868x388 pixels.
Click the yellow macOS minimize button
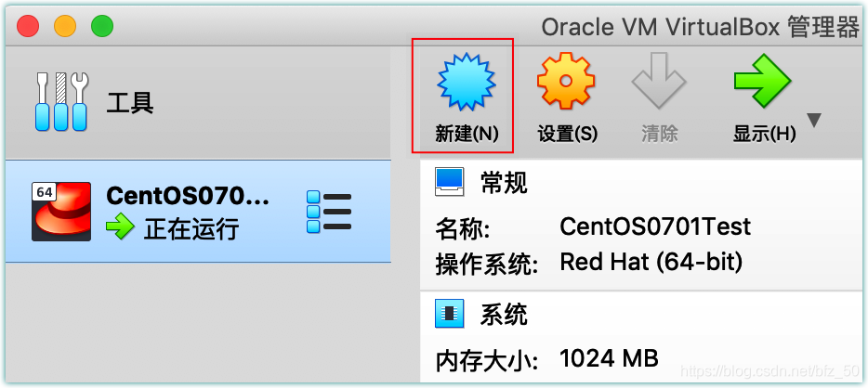click(x=65, y=26)
